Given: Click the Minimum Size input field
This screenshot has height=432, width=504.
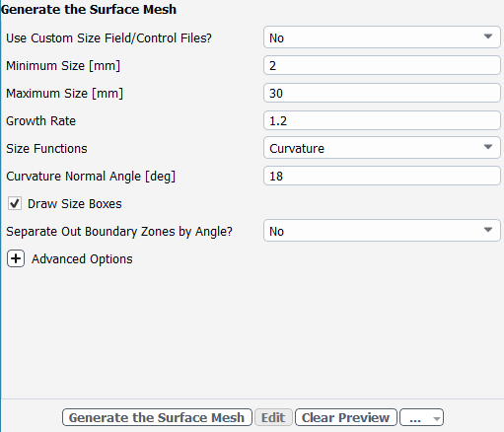Looking at the screenshot, I should coord(382,65).
